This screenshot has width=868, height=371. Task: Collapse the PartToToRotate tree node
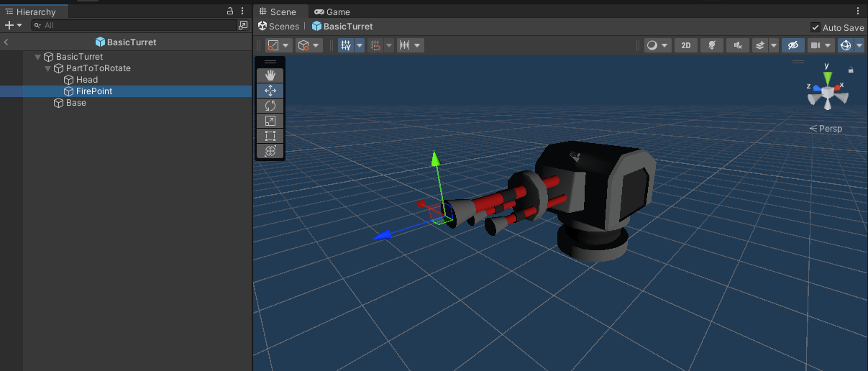[x=47, y=68]
